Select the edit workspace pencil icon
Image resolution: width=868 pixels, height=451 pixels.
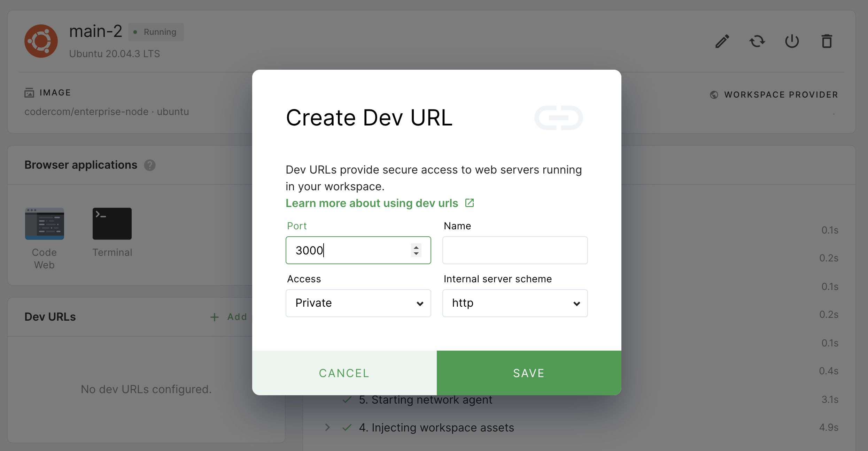click(722, 41)
